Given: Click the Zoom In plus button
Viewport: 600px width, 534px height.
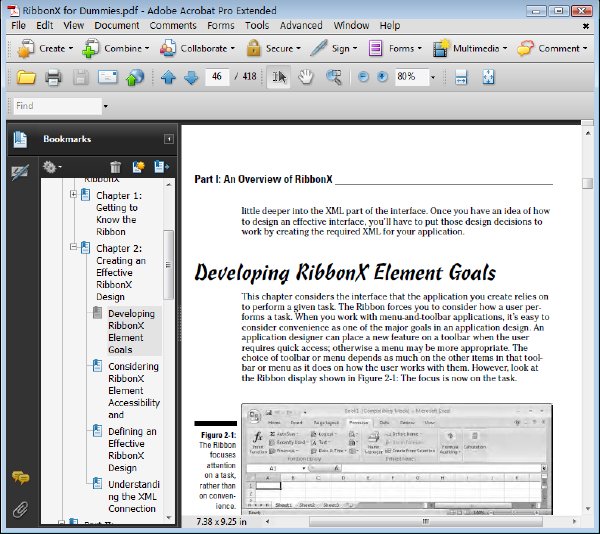Looking at the screenshot, I should (x=382, y=77).
